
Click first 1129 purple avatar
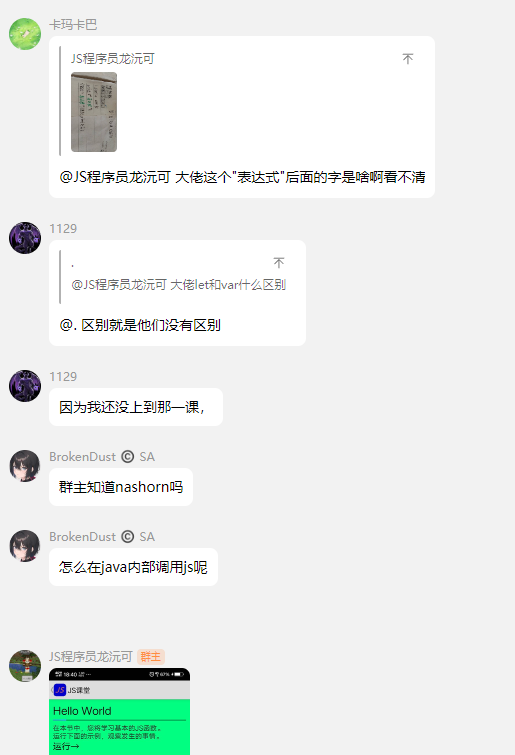point(25,238)
